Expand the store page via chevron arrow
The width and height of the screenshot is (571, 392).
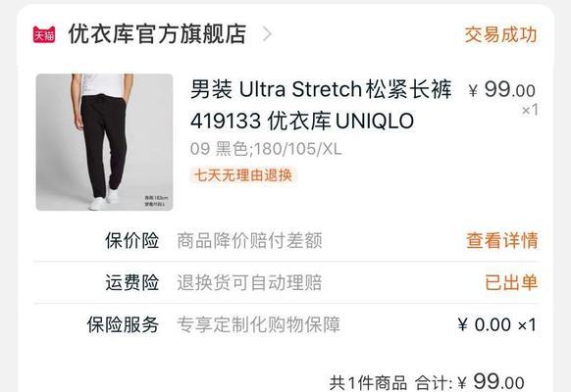click(267, 34)
